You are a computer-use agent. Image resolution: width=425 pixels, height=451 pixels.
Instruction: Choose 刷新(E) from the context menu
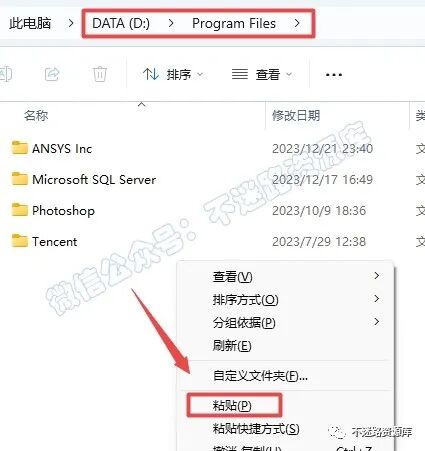click(232, 345)
